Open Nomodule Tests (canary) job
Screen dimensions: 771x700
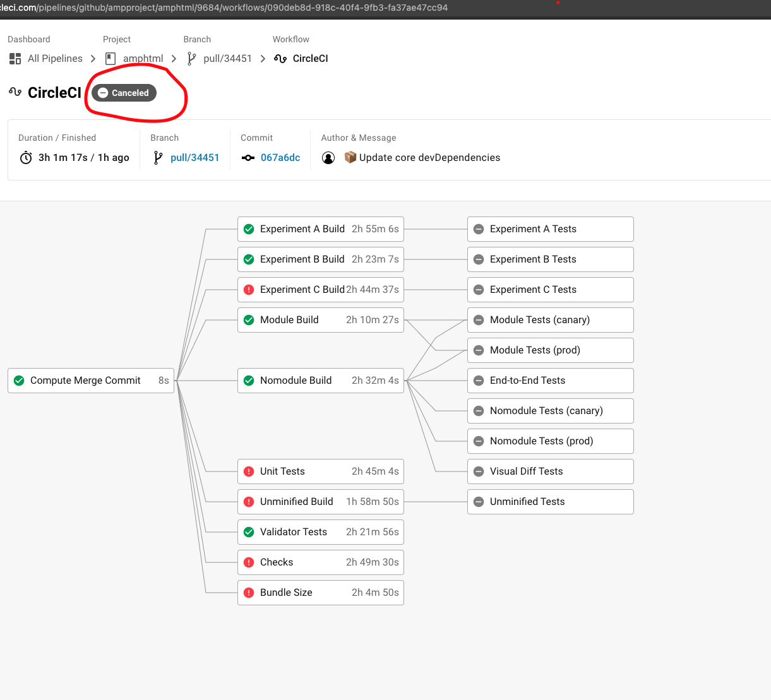[x=551, y=411]
